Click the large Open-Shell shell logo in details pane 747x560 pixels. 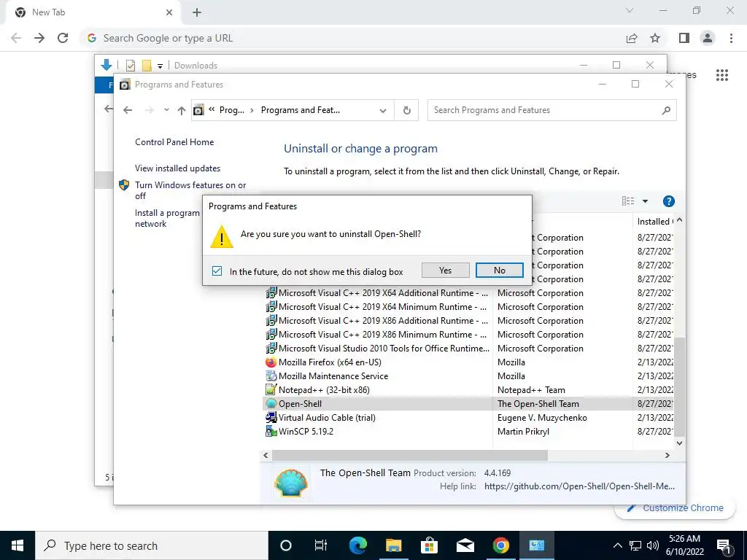tap(291, 483)
